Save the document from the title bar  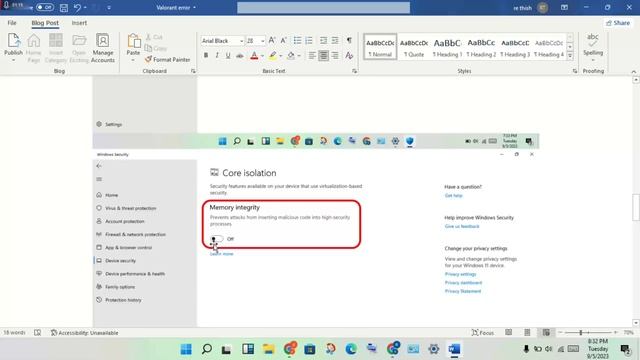coord(64,7)
